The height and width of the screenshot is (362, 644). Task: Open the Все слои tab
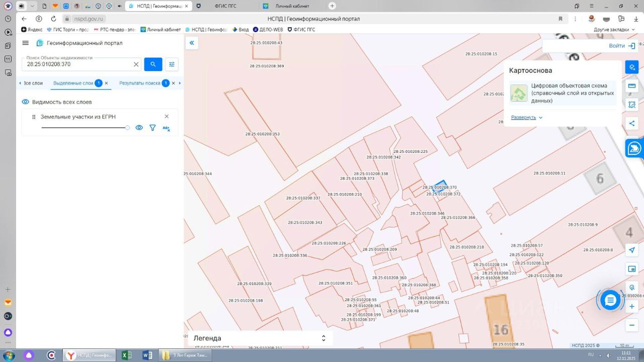click(x=33, y=83)
